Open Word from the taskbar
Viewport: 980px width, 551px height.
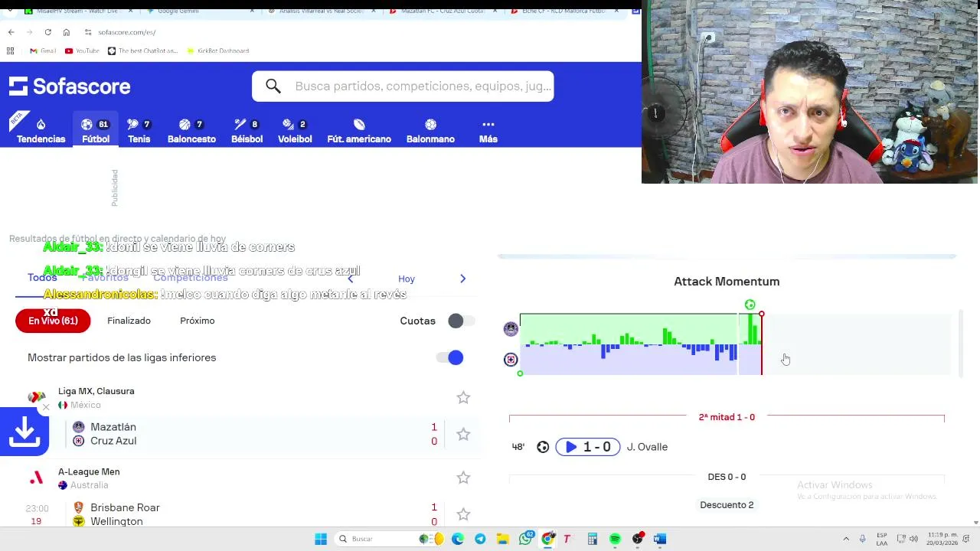point(660,539)
